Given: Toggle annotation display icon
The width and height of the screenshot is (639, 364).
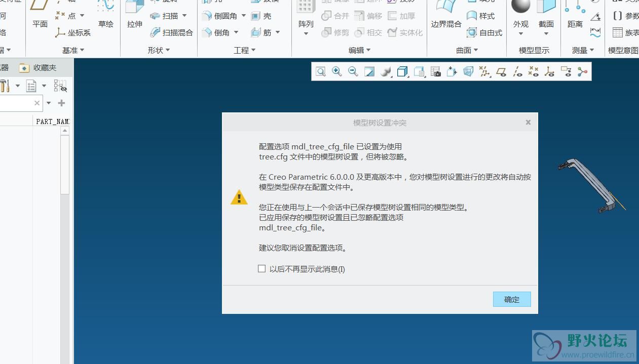Looking at the screenshot, I should [566, 72].
